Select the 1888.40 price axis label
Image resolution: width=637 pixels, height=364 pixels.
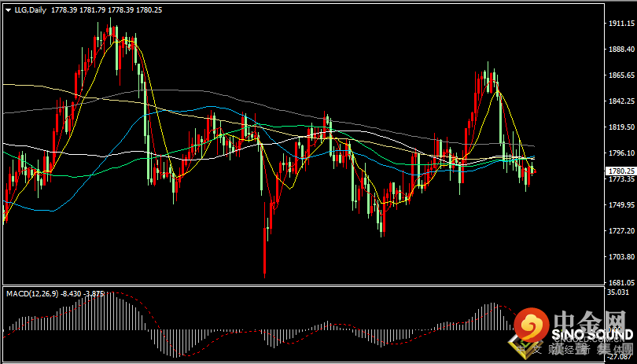(620, 50)
